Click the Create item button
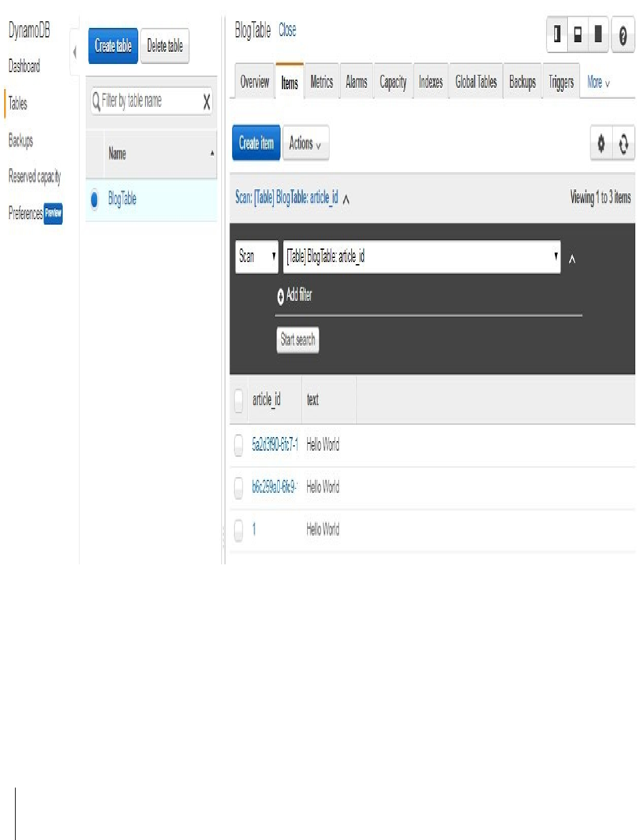The height and width of the screenshot is (840, 638). coord(256,144)
